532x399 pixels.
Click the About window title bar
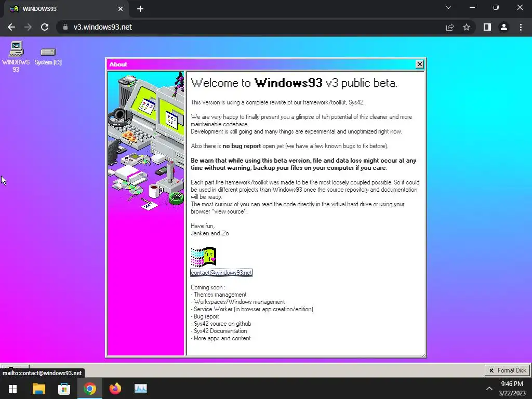261,64
